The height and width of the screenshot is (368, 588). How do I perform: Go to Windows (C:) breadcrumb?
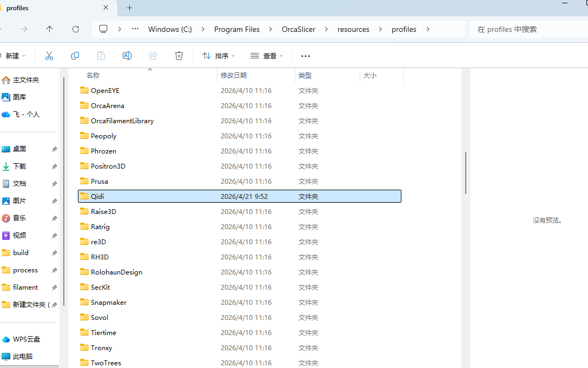[x=170, y=29]
